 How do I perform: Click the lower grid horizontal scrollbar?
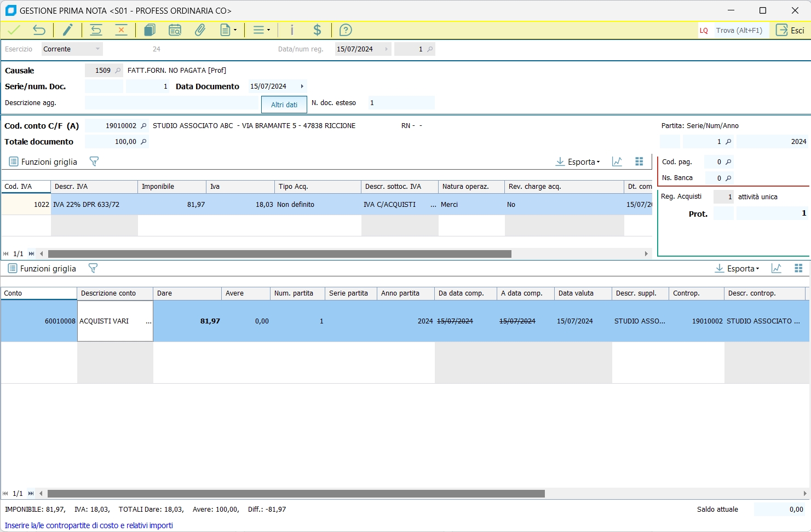tap(296, 494)
